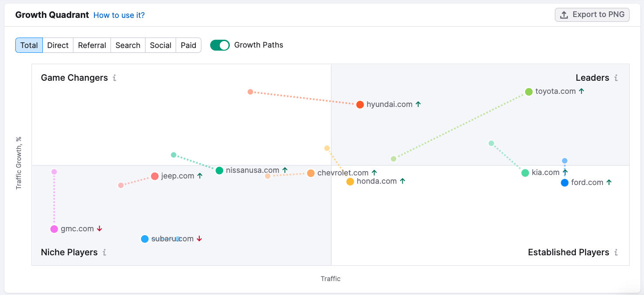
Task: Click the Export to PNG button
Action: [x=592, y=14]
